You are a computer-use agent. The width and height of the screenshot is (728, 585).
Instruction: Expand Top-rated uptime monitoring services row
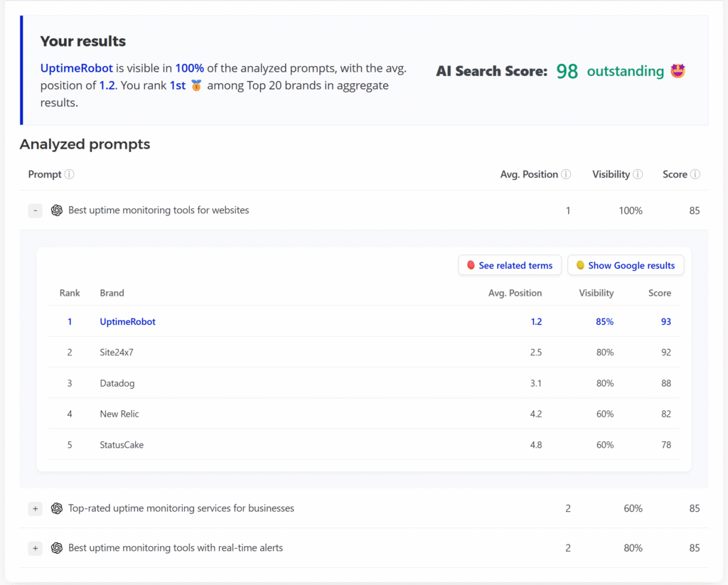pos(35,508)
